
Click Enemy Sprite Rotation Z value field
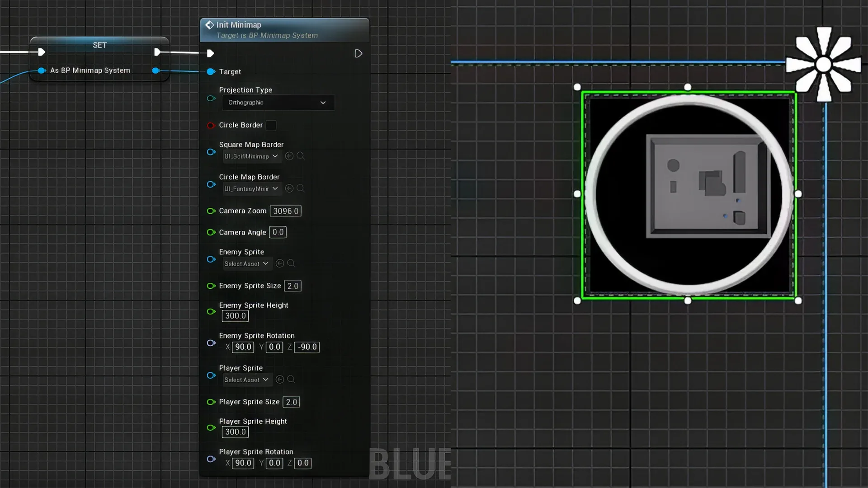pyautogui.click(x=307, y=347)
